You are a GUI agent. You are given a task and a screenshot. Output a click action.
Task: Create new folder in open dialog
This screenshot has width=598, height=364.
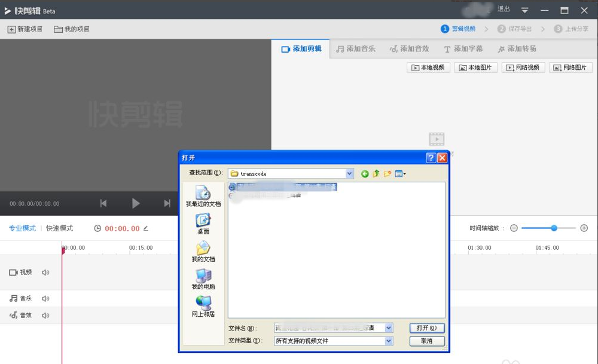coord(388,174)
